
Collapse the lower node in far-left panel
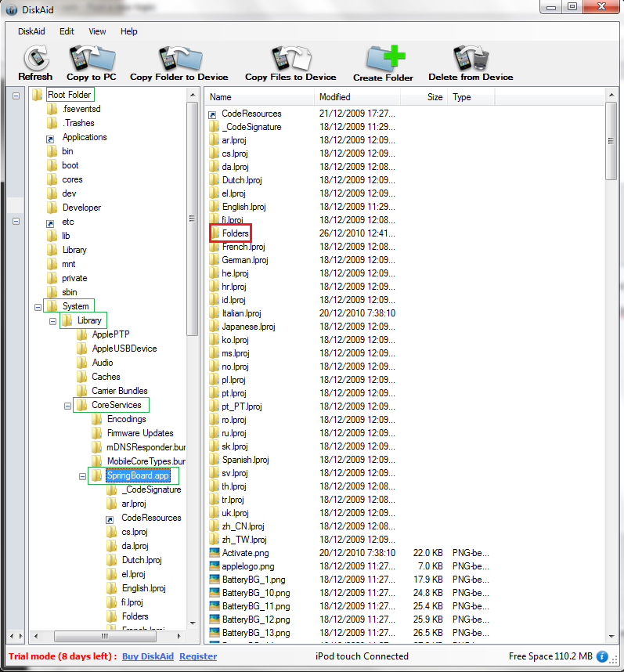click(x=16, y=221)
